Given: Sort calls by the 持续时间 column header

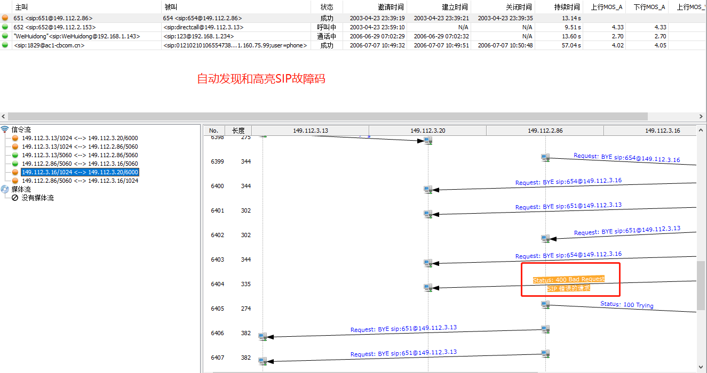Looking at the screenshot, I should (567, 7).
